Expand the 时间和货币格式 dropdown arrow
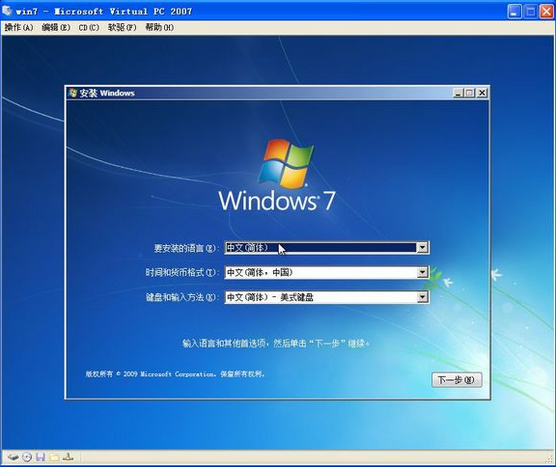Image resolution: width=556 pixels, height=467 pixels. (422, 272)
